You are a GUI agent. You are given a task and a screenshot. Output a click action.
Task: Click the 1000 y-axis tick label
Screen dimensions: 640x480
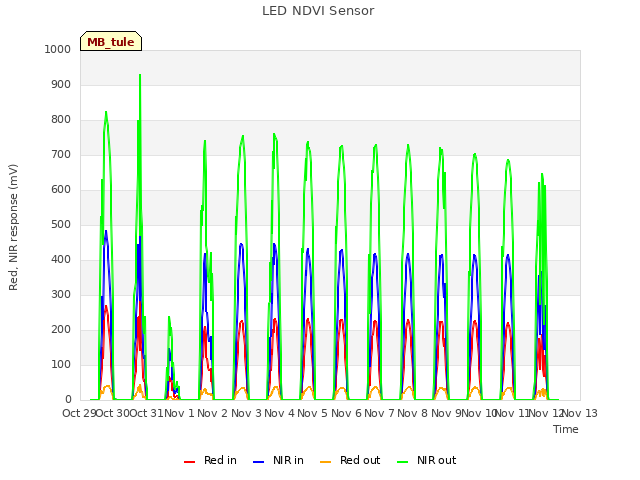pos(58,49)
